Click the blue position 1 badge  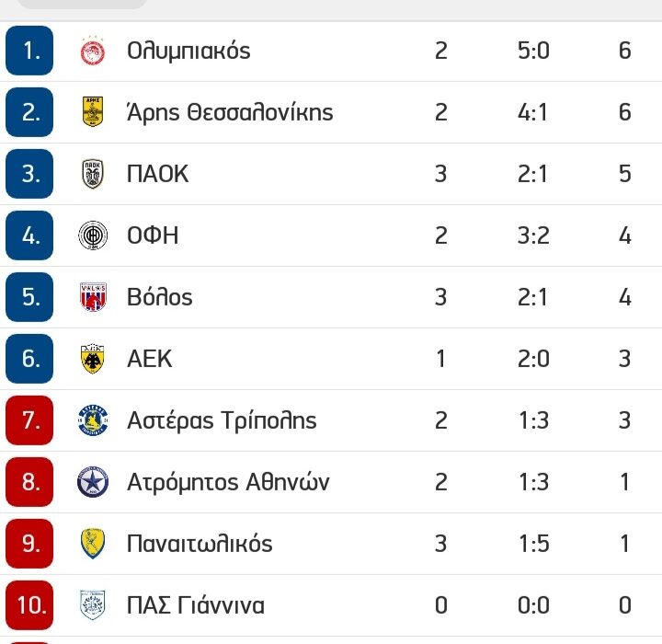pyautogui.click(x=32, y=51)
